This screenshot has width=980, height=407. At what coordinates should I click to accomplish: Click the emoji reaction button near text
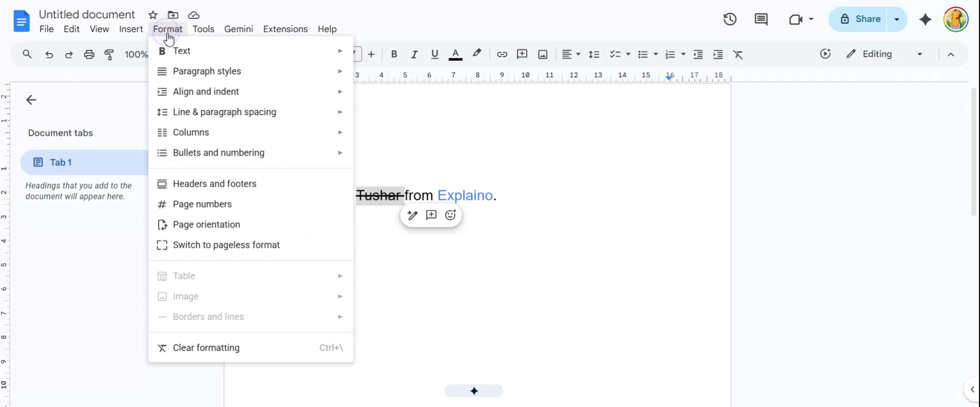click(x=450, y=215)
